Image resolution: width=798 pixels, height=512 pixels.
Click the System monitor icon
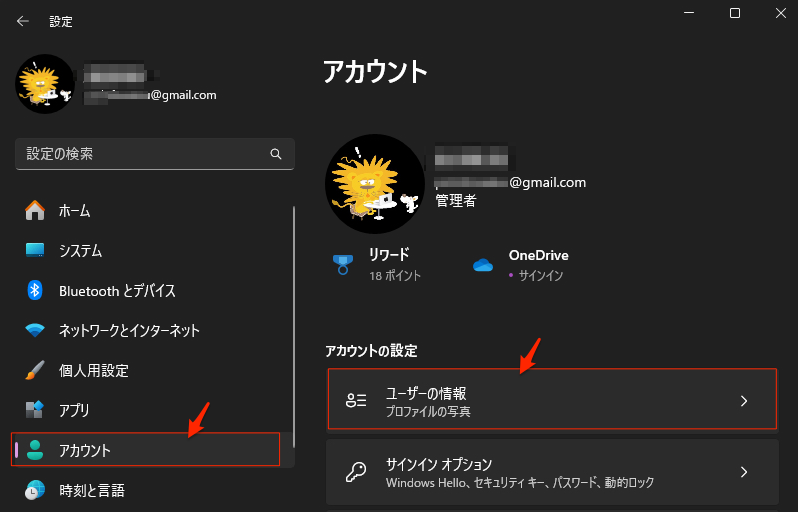(35, 250)
